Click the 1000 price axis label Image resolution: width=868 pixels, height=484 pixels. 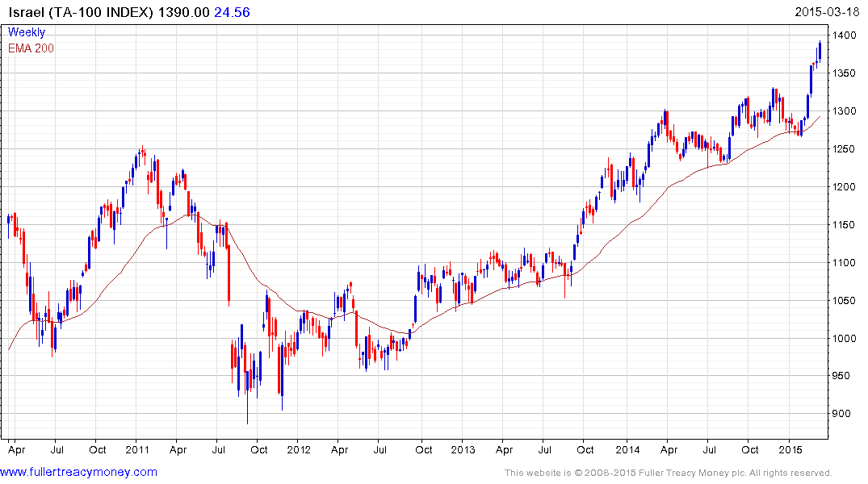(x=845, y=339)
